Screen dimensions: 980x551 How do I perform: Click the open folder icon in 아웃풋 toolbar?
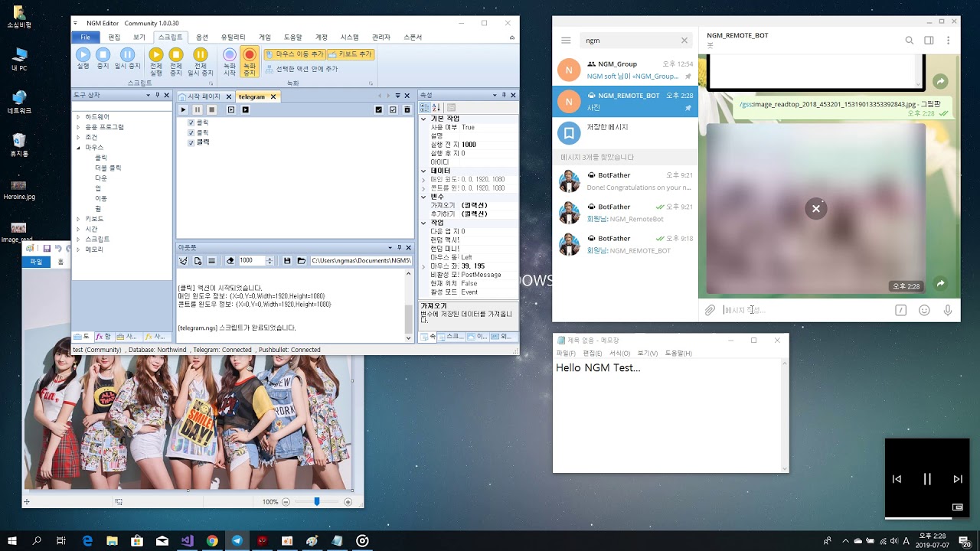tap(302, 261)
